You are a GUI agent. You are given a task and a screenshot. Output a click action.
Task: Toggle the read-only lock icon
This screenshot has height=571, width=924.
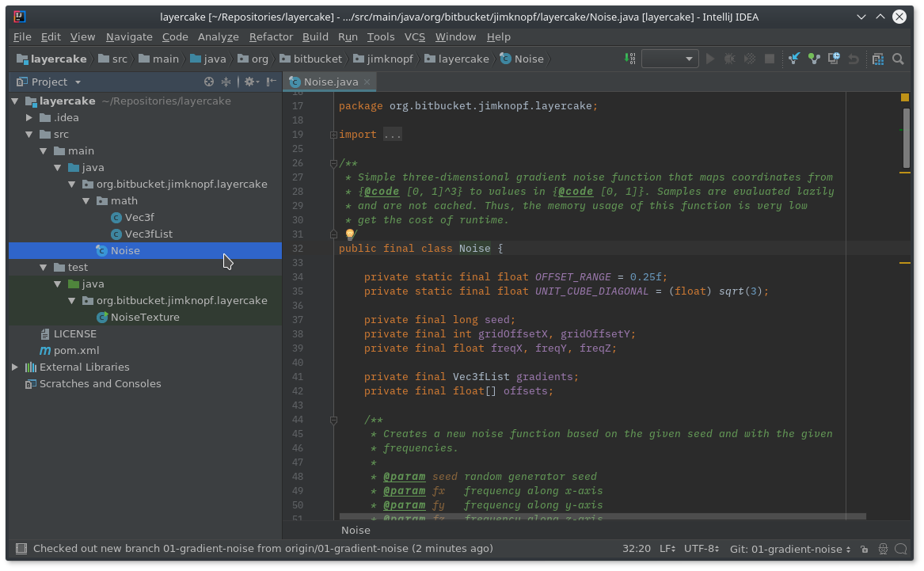pyautogui.click(x=864, y=549)
